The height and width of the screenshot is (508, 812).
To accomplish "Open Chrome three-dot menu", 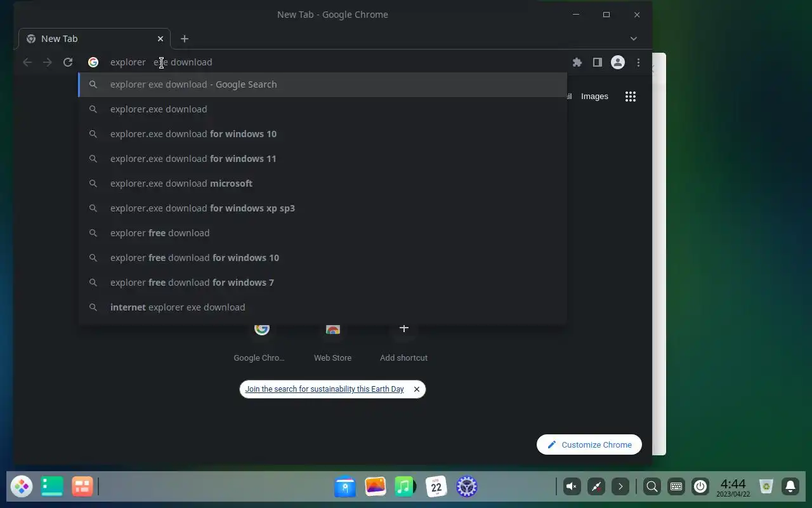I will [x=638, y=62].
